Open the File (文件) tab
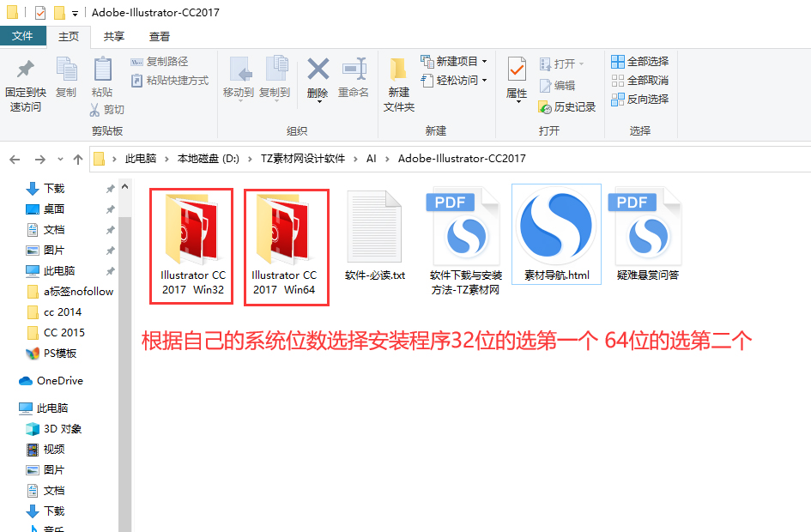811x532 pixels. coord(23,36)
